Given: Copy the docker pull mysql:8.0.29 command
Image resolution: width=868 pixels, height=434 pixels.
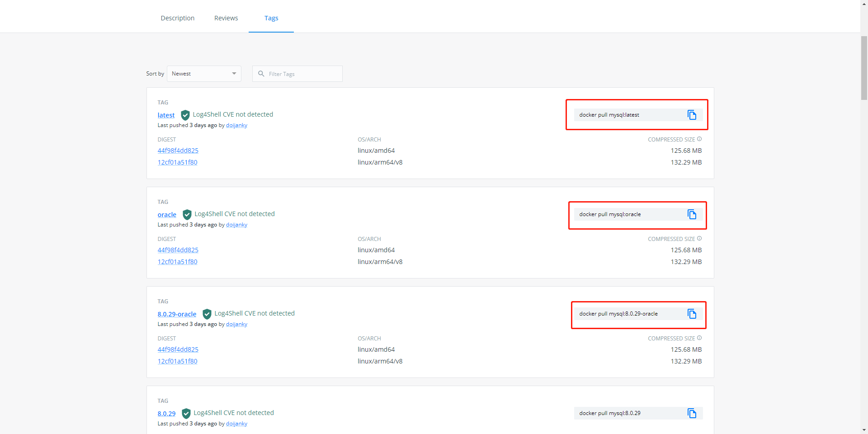Looking at the screenshot, I should 692,413.
